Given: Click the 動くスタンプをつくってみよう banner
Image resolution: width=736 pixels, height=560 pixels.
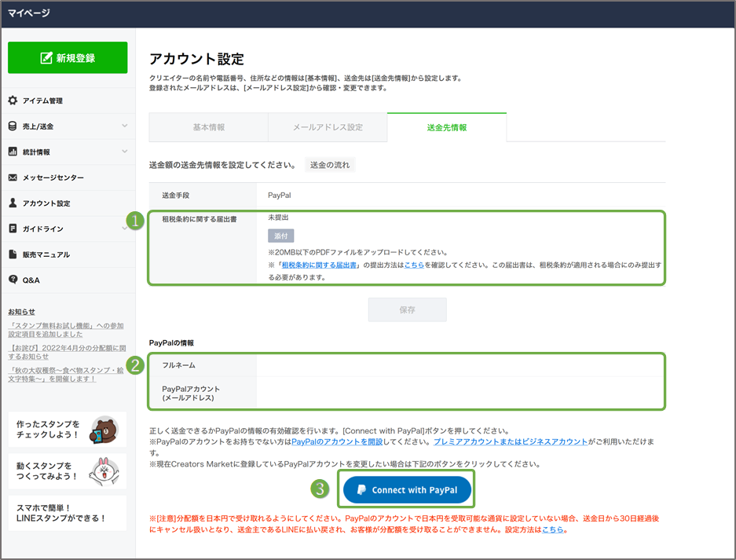Looking at the screenshot, I should pyautogui.click(x=67, y=471).
